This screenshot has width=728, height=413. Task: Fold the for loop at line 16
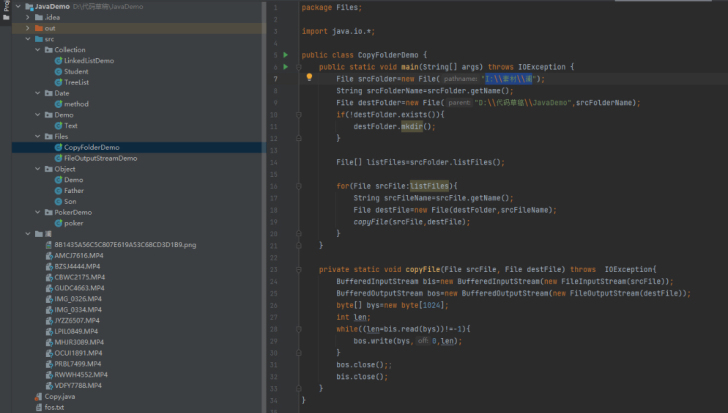299,186
